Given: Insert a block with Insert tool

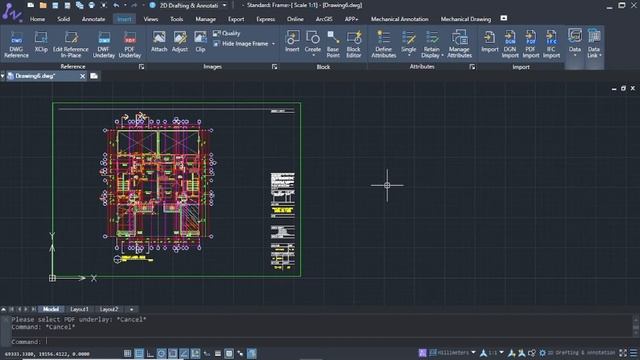Looking at the screenshot, I should [x=292, y=42].
